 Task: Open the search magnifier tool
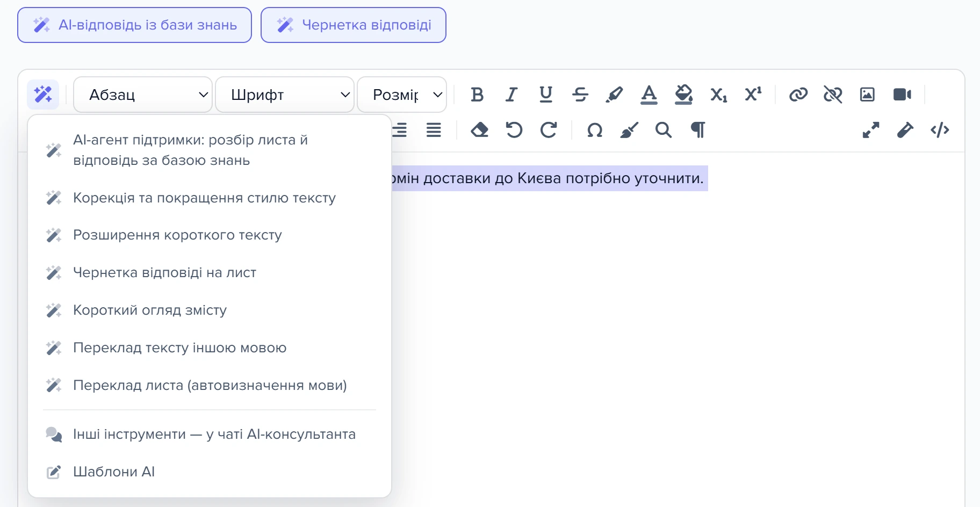point(664,130)
